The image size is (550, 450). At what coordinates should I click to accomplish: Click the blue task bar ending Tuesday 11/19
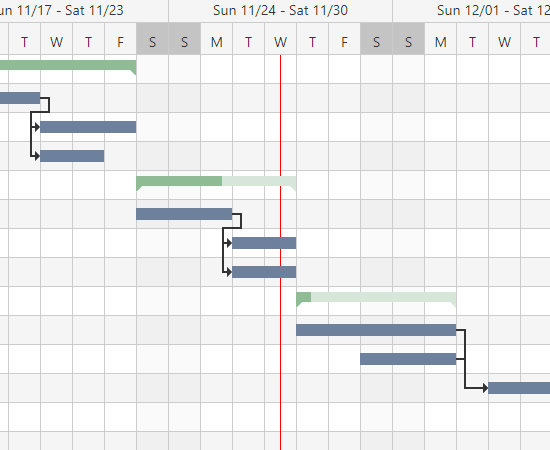tap(20, 98)
